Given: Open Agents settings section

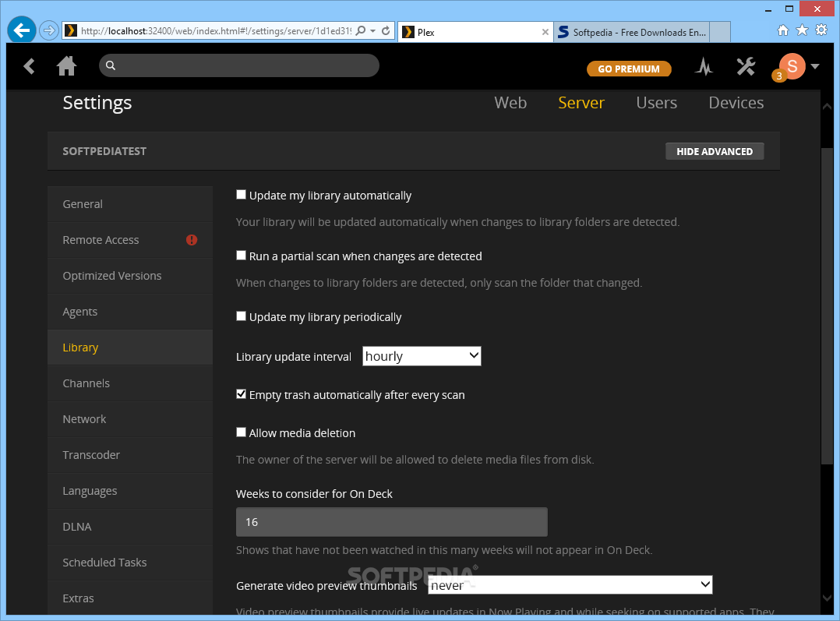Looking at the screenshot, I should pos(130,312).
